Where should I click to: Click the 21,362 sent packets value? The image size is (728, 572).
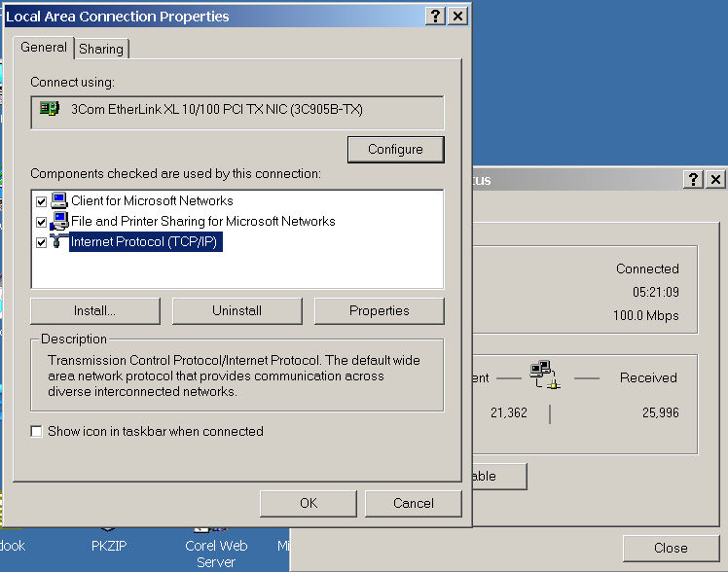coord(508,412)
